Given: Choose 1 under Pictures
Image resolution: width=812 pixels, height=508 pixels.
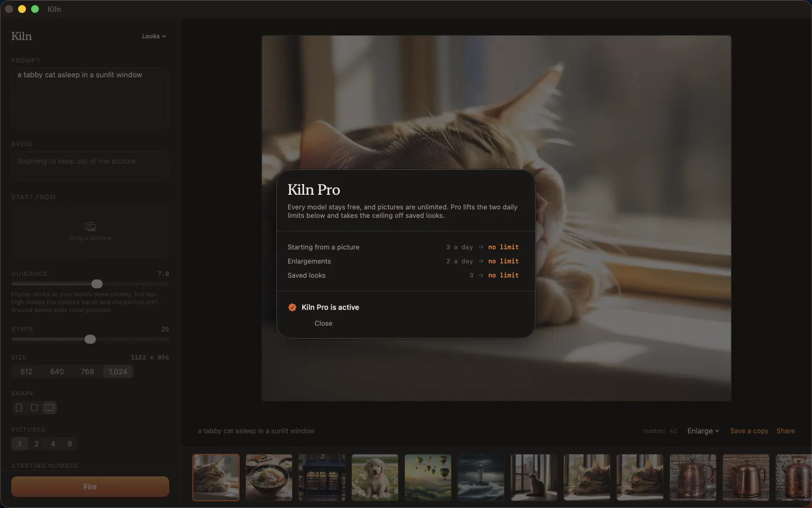Looking at the screenshot, I should point(20,444).
